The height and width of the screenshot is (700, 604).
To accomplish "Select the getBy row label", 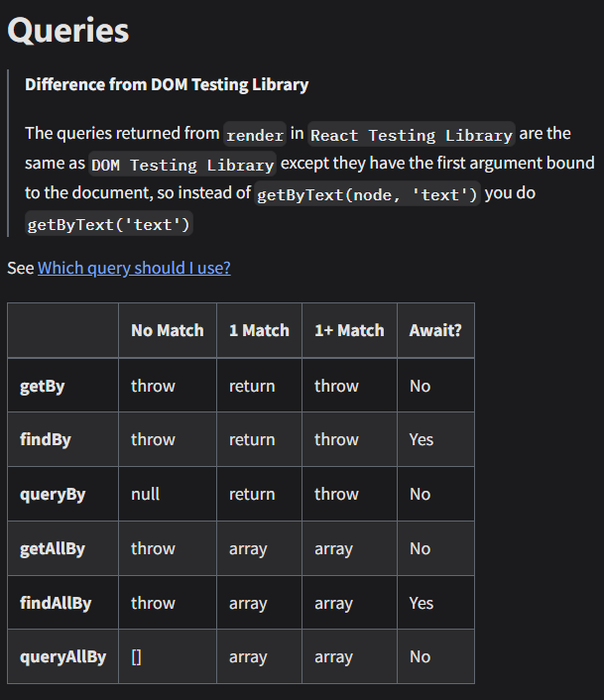I will tap(43, 386).
